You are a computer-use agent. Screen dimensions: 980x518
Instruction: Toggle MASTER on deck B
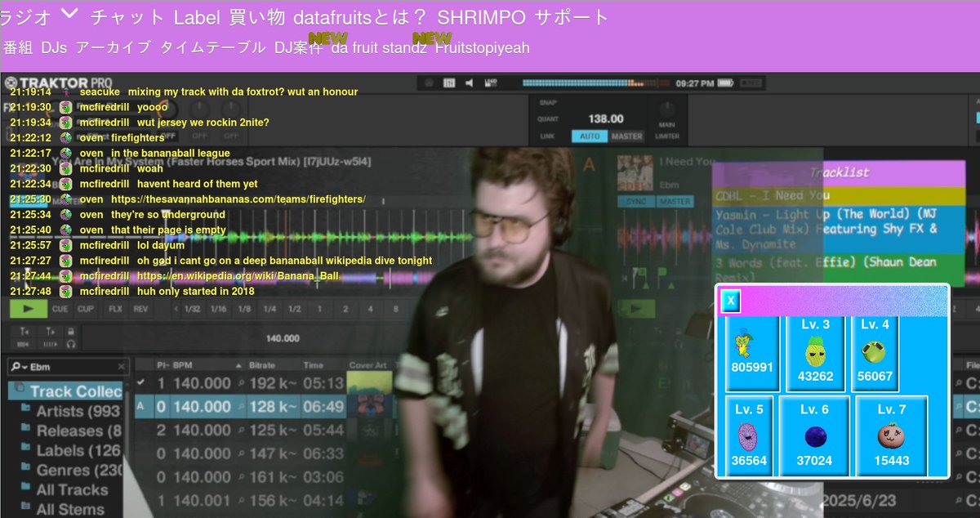click(x=675, y=201)
